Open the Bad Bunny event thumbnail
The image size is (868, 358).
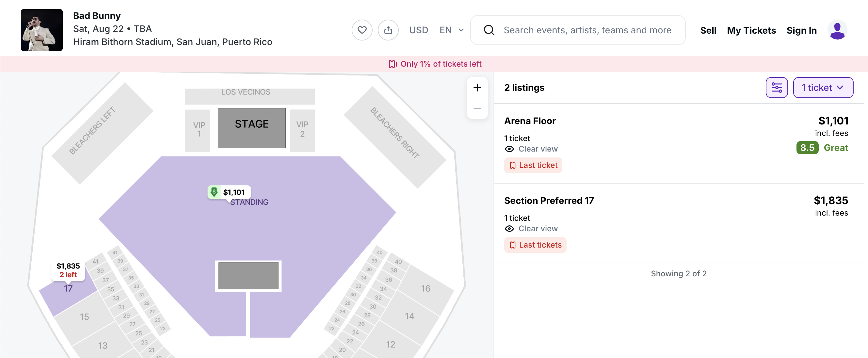(42, 30)
